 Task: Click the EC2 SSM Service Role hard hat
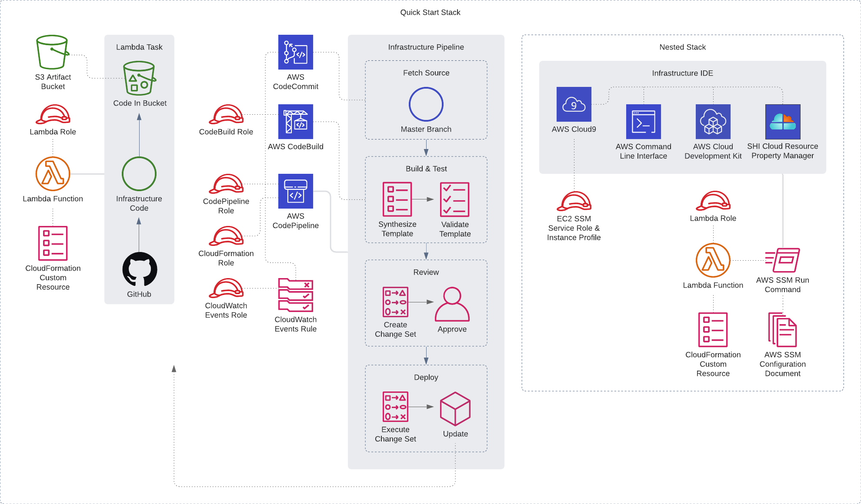coord(574,201)
